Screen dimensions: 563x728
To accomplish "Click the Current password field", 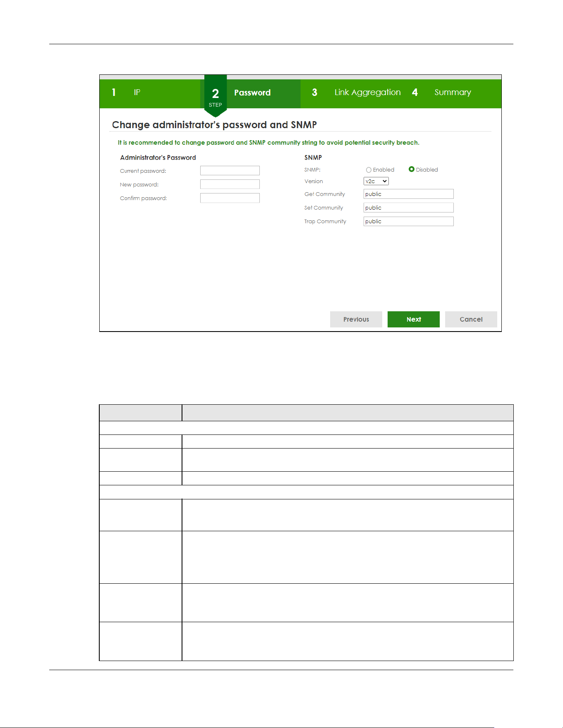I will (230, 171).
